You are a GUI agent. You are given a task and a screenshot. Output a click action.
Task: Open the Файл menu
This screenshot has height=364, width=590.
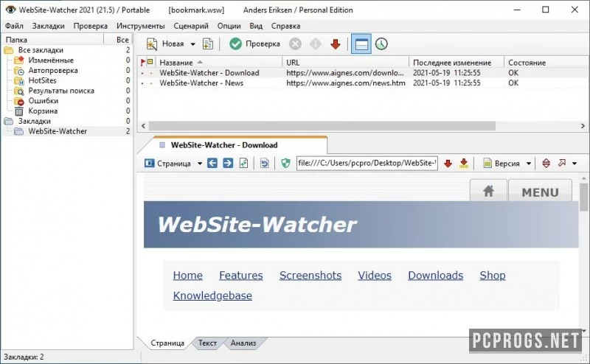(14, 26)
